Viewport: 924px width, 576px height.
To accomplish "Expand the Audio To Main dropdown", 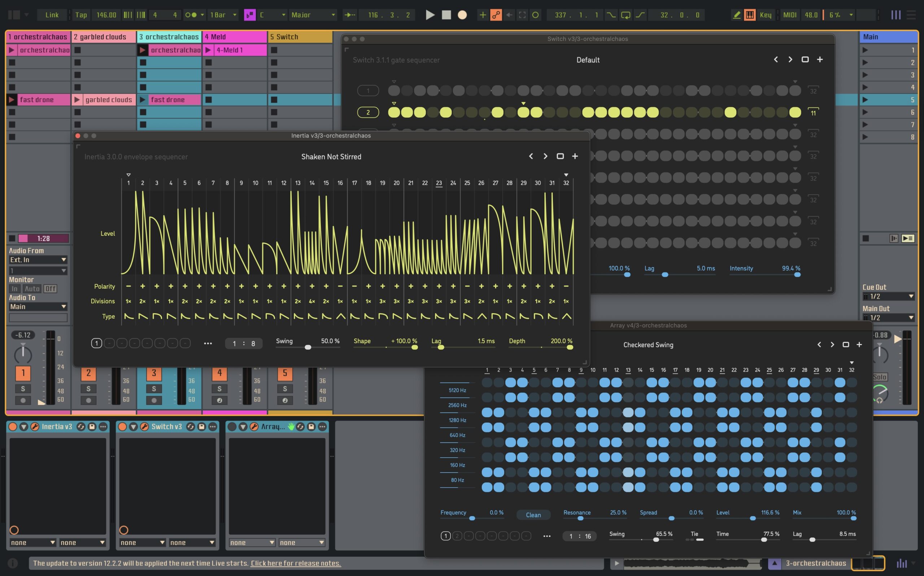I will (38, 307).
